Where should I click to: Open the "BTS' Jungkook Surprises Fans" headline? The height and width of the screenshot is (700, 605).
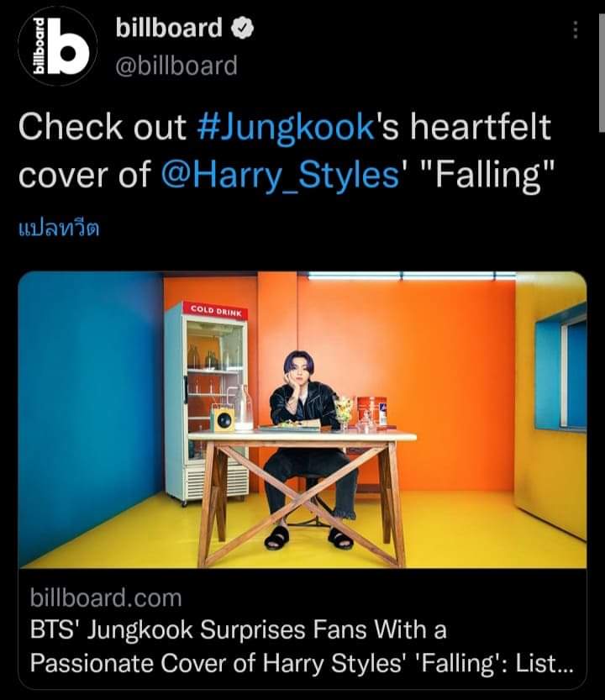238,630
